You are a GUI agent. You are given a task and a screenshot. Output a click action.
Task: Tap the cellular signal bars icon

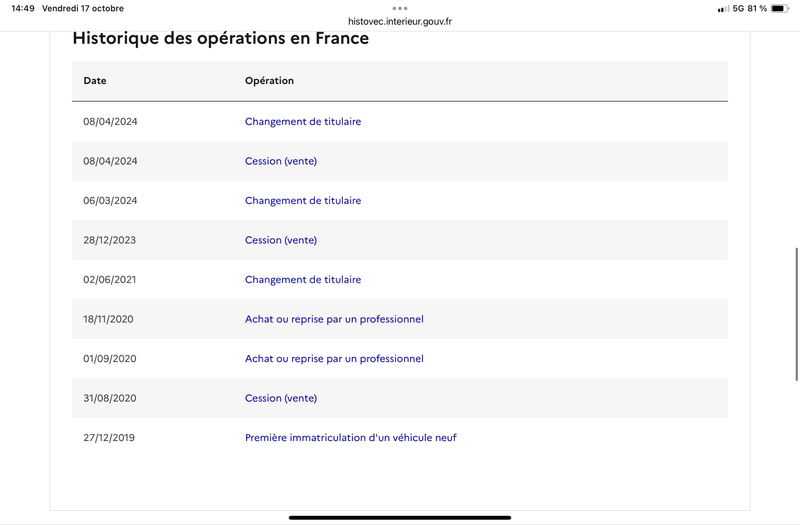[x=722, y=9]
